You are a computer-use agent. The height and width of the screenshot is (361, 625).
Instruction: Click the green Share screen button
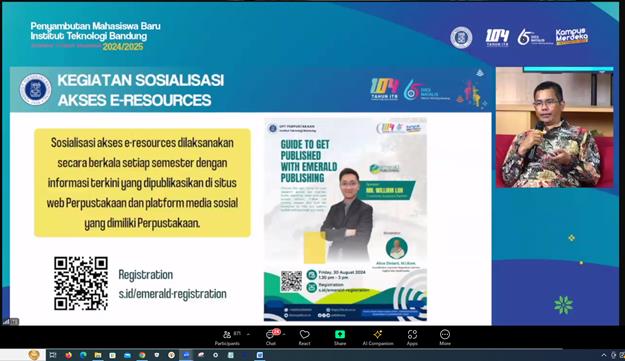pyautogui.click(x=340, y=337)
